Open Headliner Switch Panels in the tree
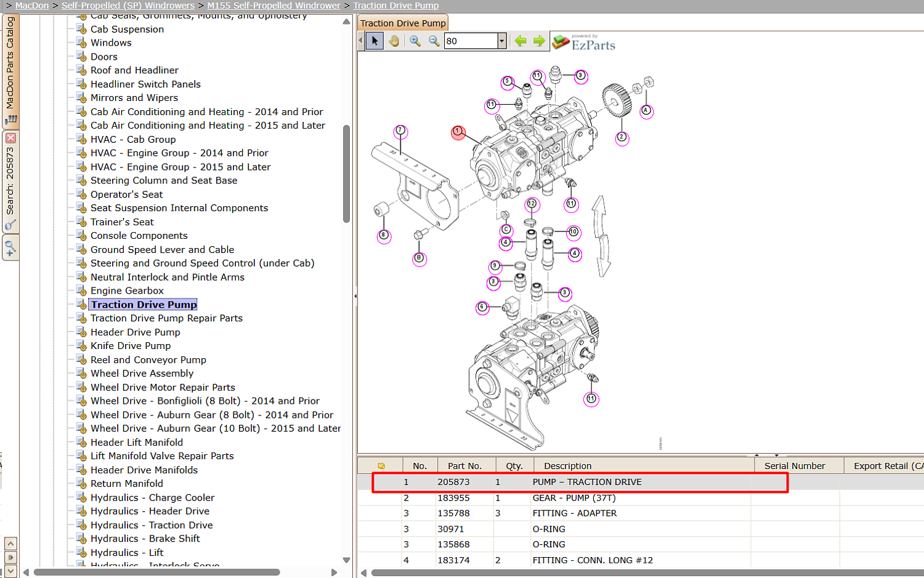924x578 pixels. [145, 84]
